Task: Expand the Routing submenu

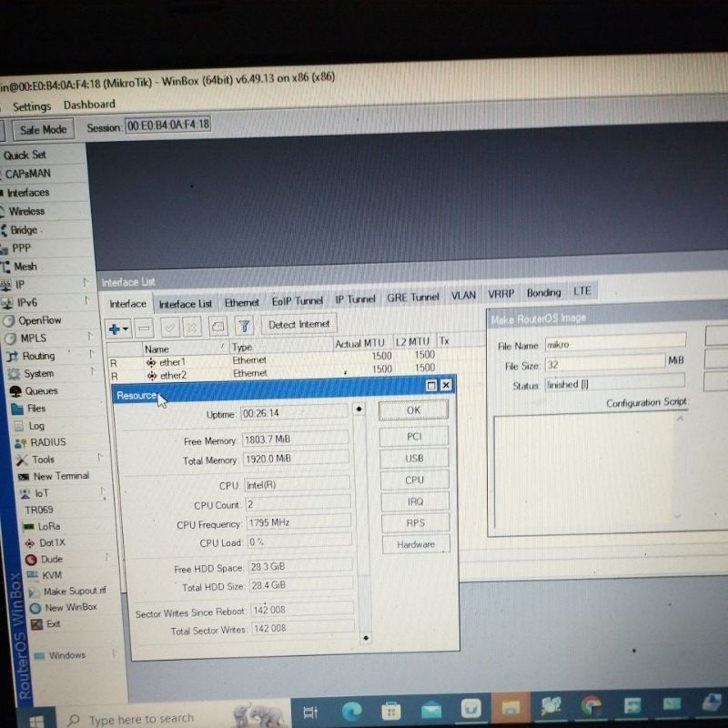Action: tap(92, 354)
